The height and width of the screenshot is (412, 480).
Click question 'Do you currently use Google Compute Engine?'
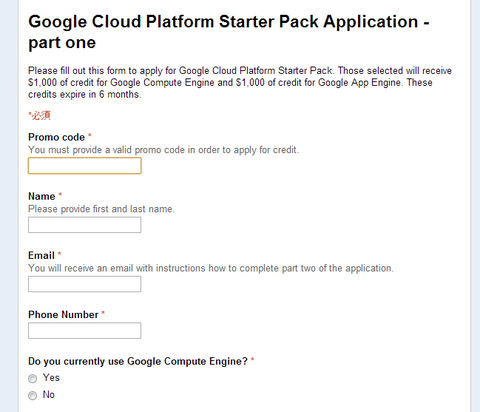pos(138,361)
